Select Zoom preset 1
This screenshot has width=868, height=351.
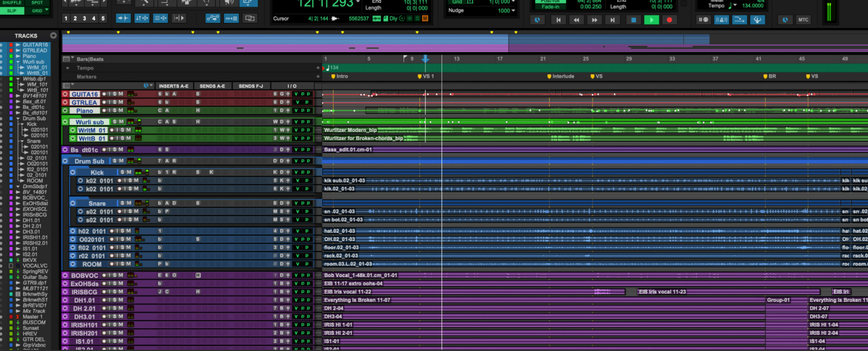click(66, 19)
